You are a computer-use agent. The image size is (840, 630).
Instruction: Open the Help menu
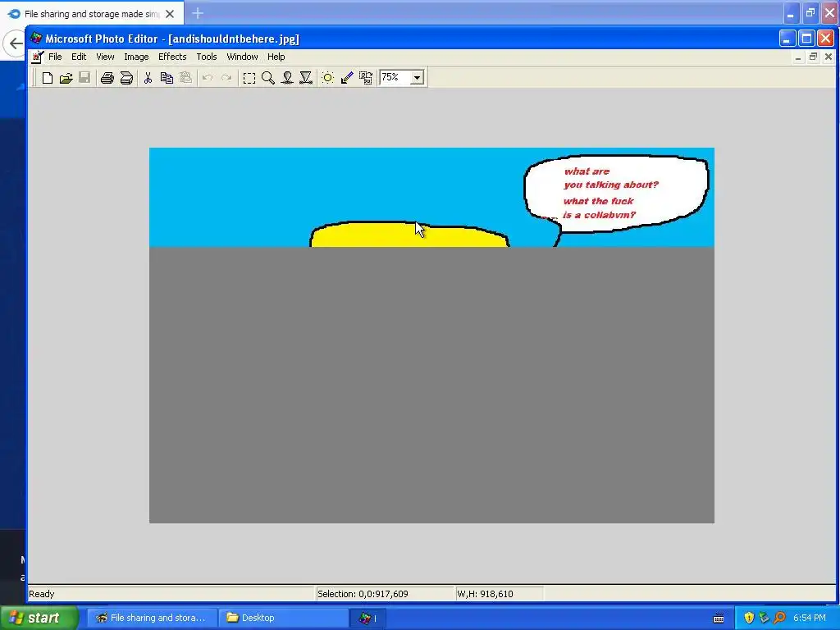tap(276, 57)
